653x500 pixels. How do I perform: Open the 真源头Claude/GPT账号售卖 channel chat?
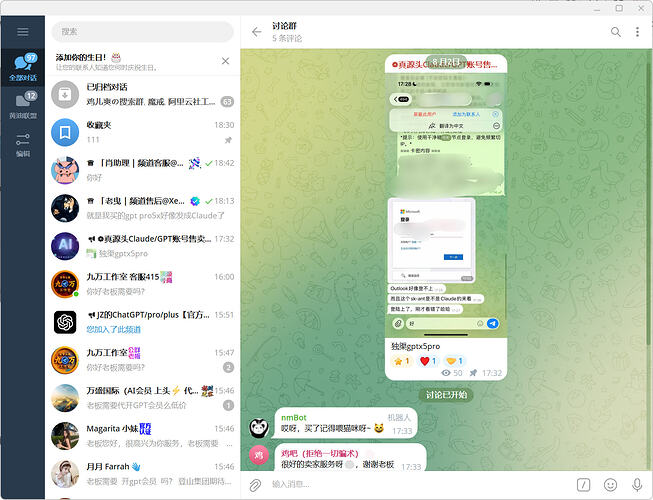tap(143, 246)
